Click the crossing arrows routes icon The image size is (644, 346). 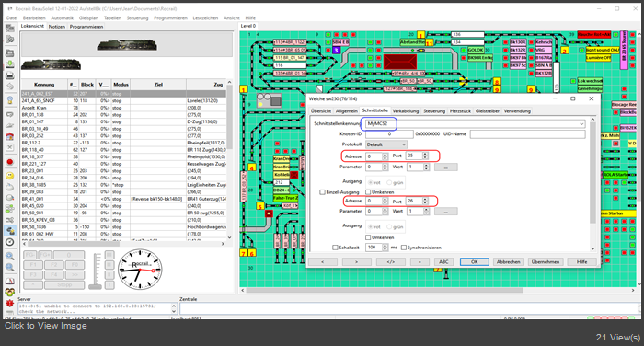[x=10, y=220]
